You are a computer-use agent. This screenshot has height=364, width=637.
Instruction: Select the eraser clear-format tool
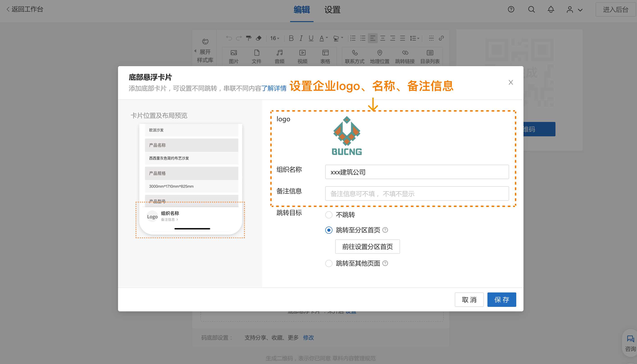(x=259, y=38)
